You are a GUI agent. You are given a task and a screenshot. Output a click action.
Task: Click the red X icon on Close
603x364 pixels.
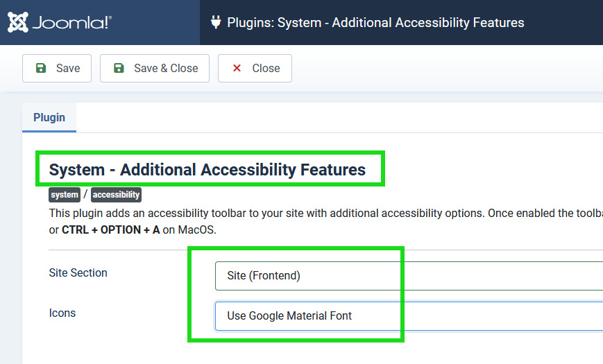tap(237, 68)
